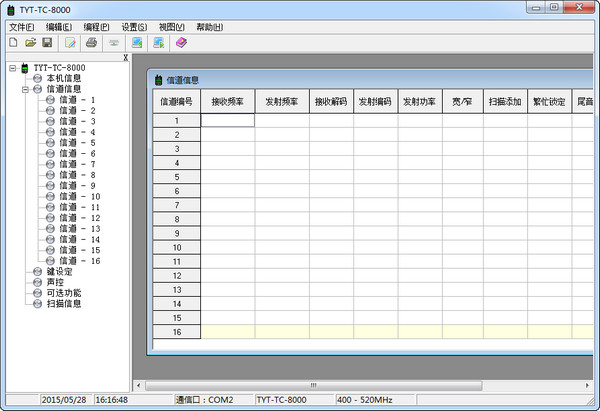Screen dimensions: 600x411
Task: Select 本机信息 in the tree
Action: point(64,78)
